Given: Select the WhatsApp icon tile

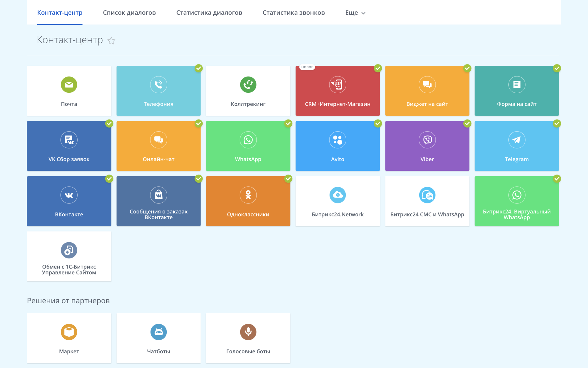Looking at the screenshot, I should pyautogui.click(x=248, y=146).
